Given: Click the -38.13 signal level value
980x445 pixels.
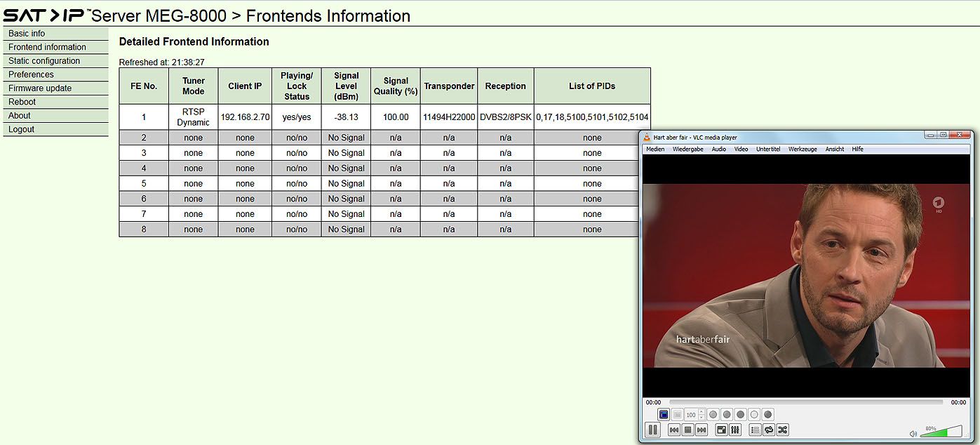Looking at the screenshot, I should pyautogui.click(x=347, y=117).
